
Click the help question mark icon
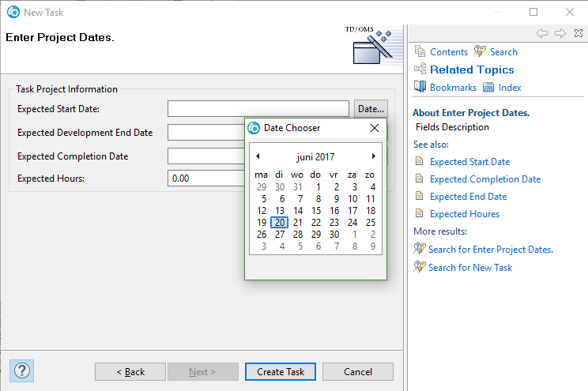21,370
